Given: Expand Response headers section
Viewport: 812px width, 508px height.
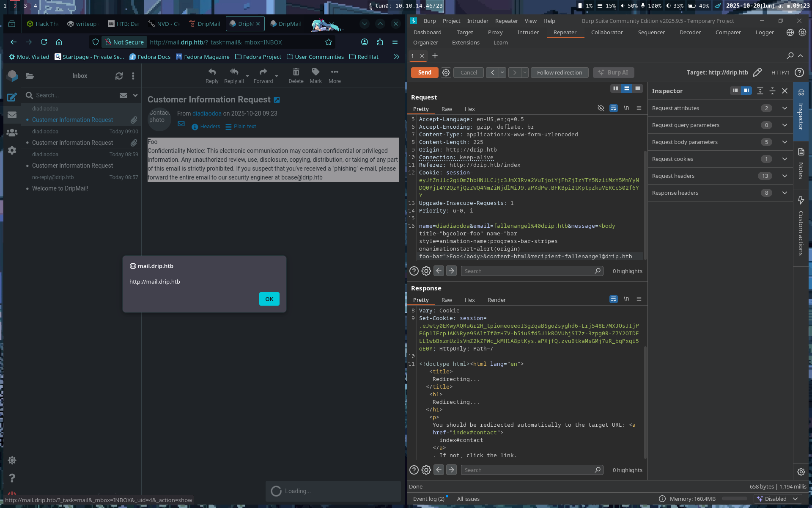Looking at the screenshot, I should (x=785, y=193).
